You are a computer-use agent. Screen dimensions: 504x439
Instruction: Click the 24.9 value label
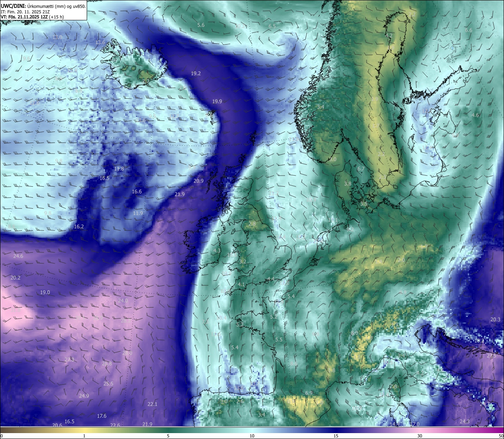pos(84,396)
